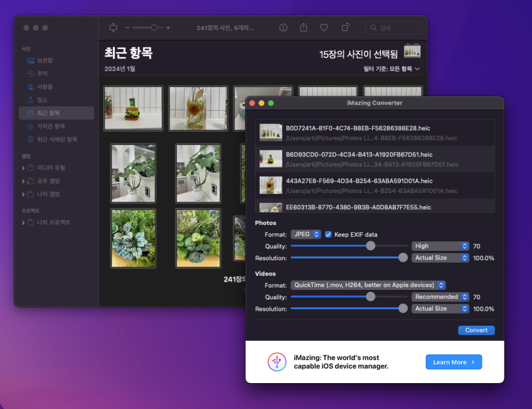Select 추억 label in Photos sidebar

pyautogui.click(x=42, y=73)
